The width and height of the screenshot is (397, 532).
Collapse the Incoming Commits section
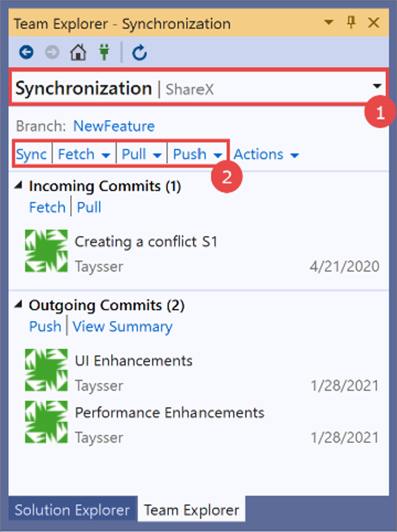pos(20,187)
